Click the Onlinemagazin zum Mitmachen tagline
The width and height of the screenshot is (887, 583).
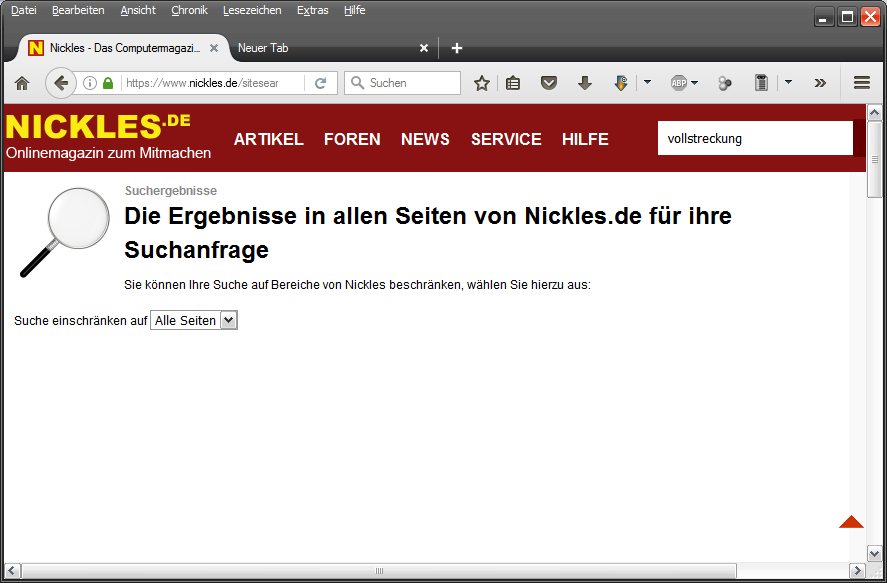pos(109,153)
